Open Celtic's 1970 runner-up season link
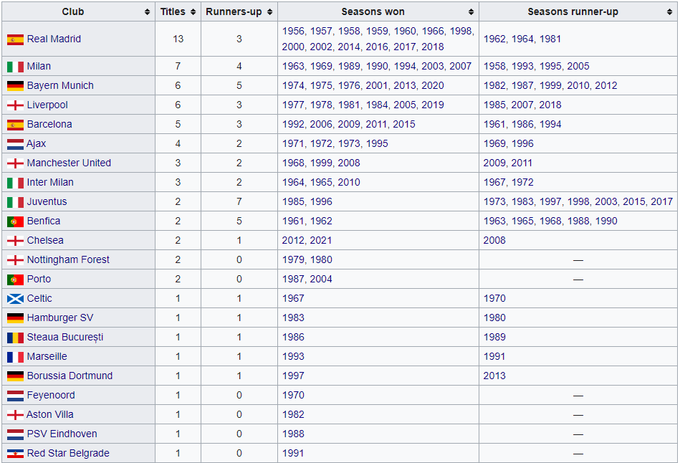The image size is (680, 463). coord(494,299)
